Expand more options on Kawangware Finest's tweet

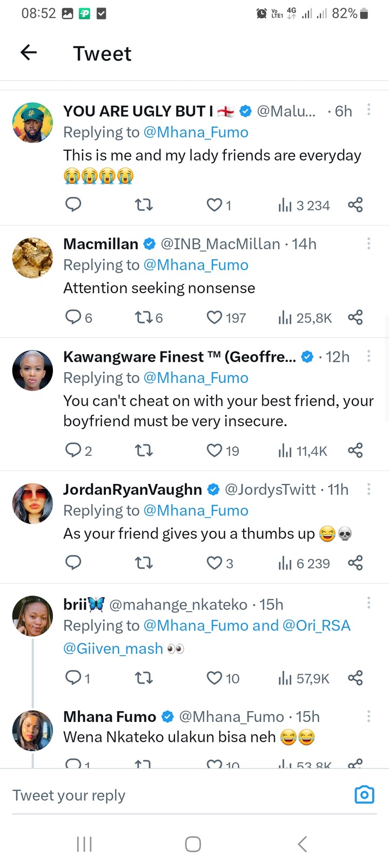pyautogui.click(x=368, y=356)
